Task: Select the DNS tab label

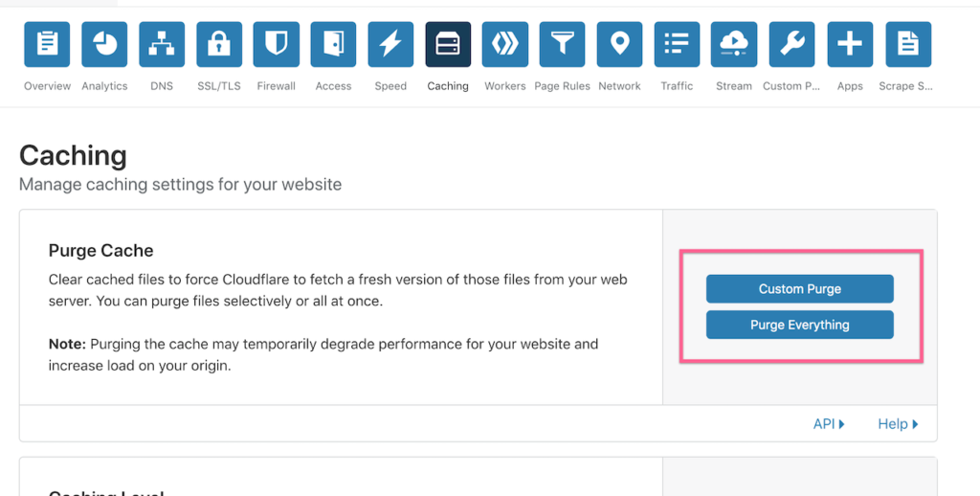Action: (162, 86)
